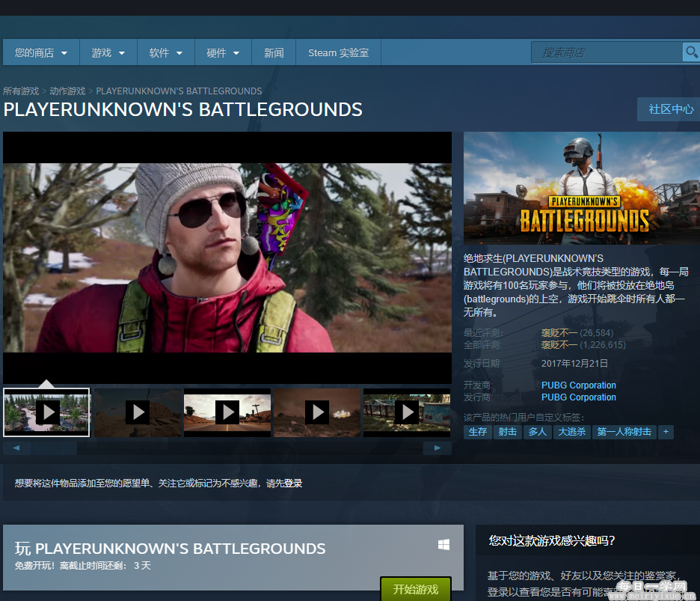Image resolution: width=700 pixels, height=601 pixels.
Task: Click the 玩 PLAYERUNKNOWN'S BATTLEGROUNDS heading
Action: (170, 549)
